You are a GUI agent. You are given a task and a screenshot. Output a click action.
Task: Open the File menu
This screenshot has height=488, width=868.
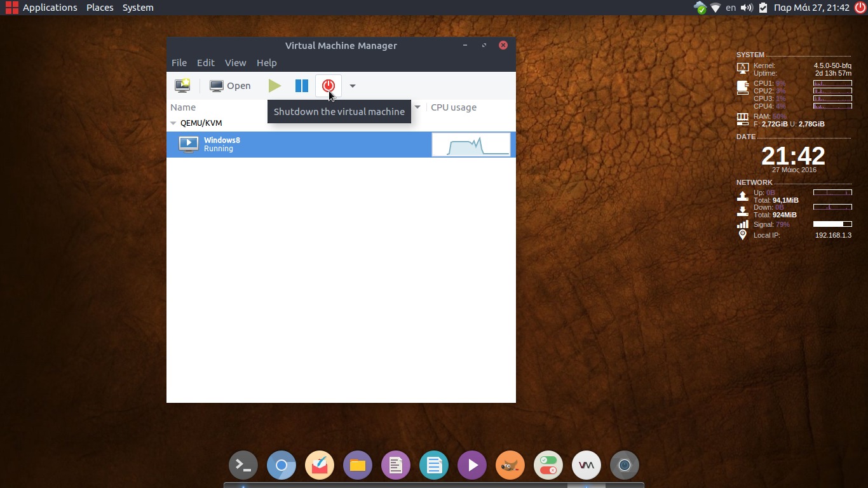179,63
